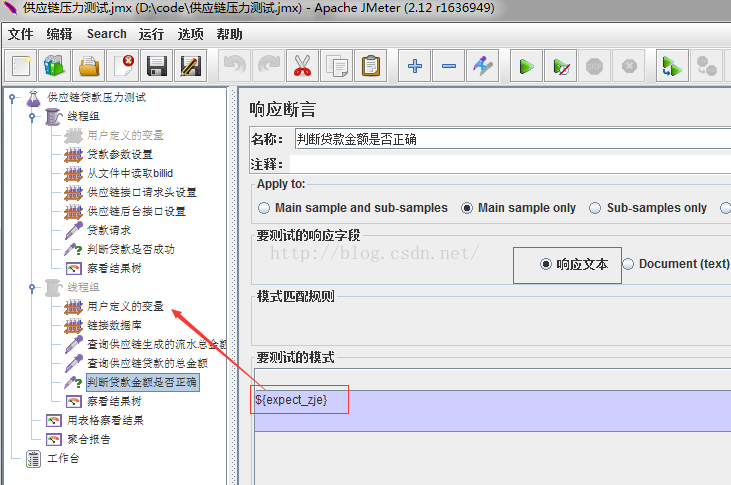Expand all nodes with plus icon
The image size is (731, 485).
click(414, 66)
